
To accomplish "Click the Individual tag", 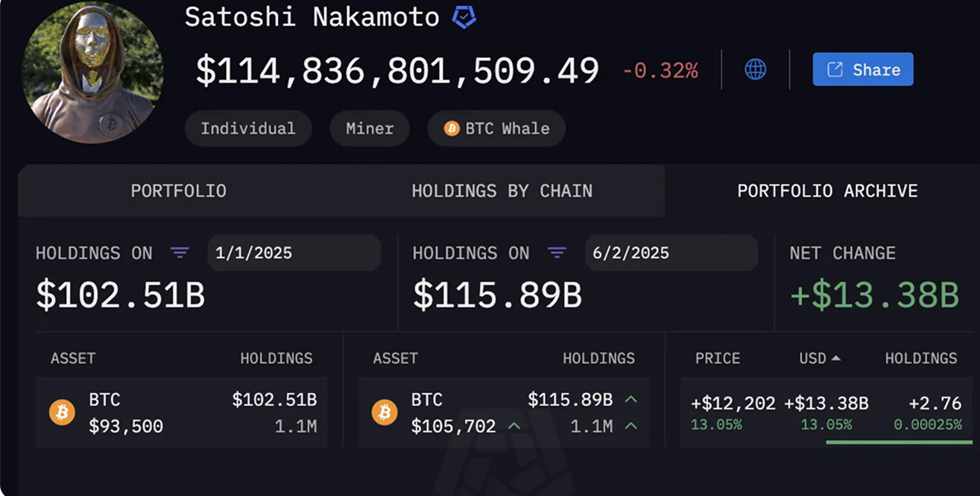I will click(x=248, y=128).
